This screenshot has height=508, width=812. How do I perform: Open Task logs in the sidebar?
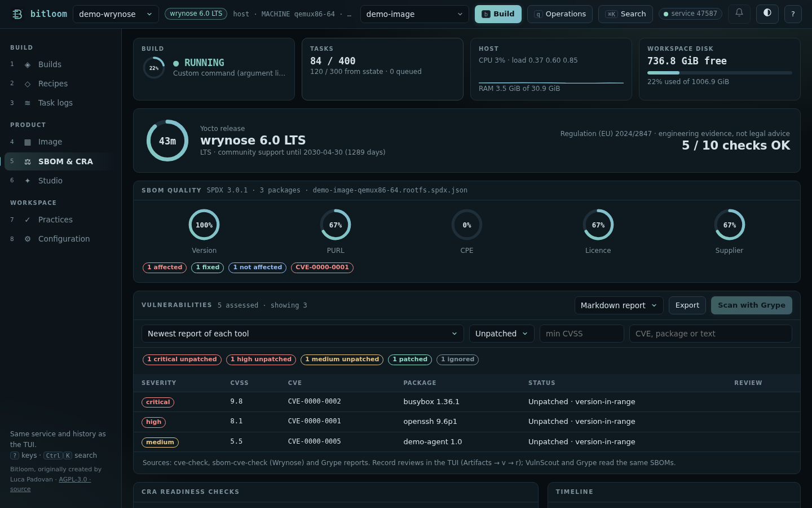(x=61, y=103)
